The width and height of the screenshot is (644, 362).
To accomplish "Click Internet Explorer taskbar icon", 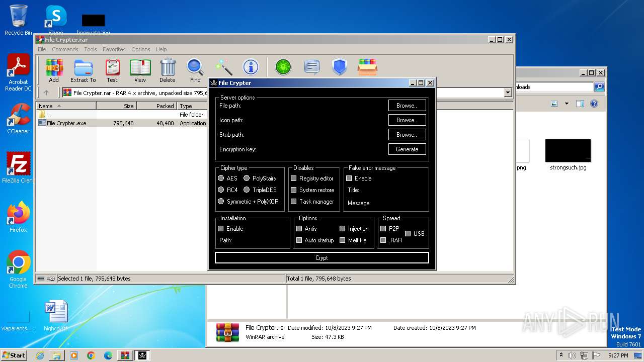I will coord(40,355).
